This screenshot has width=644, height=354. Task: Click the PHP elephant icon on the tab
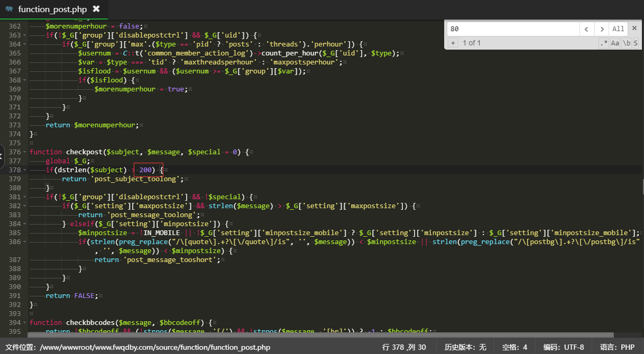pos(9,9)
